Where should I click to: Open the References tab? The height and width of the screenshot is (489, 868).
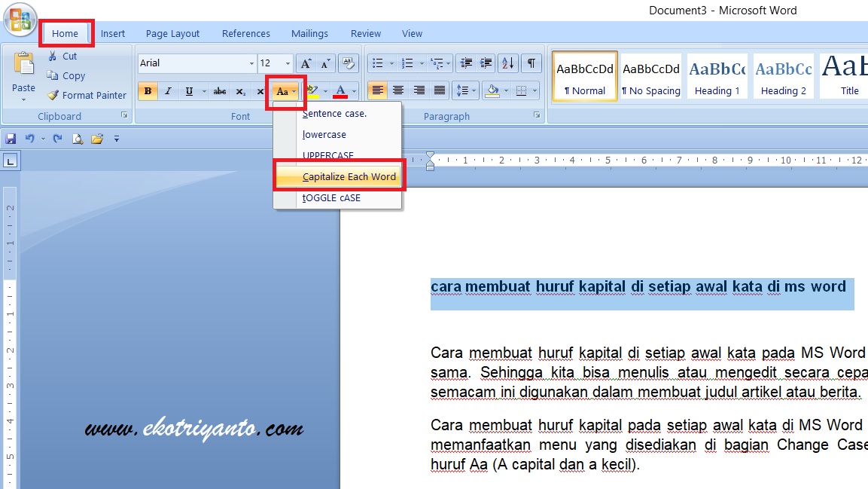click(x=246, y=34)
